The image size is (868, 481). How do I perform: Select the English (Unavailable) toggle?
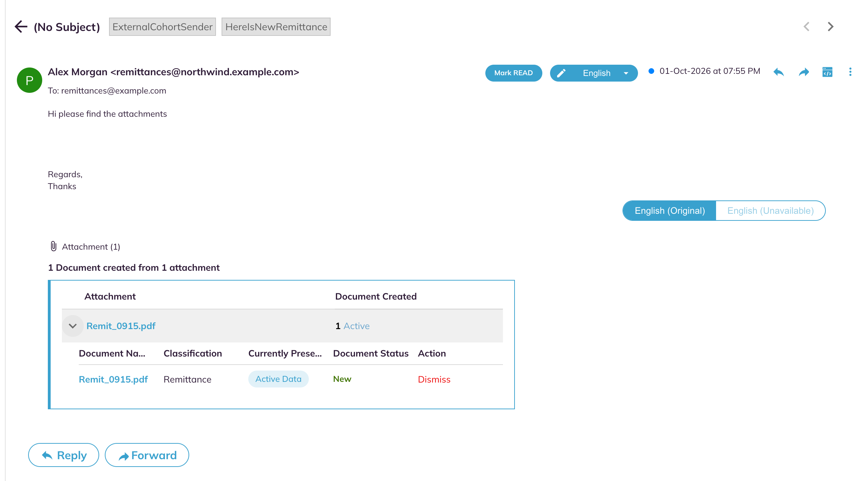click(x=770, y=211)
